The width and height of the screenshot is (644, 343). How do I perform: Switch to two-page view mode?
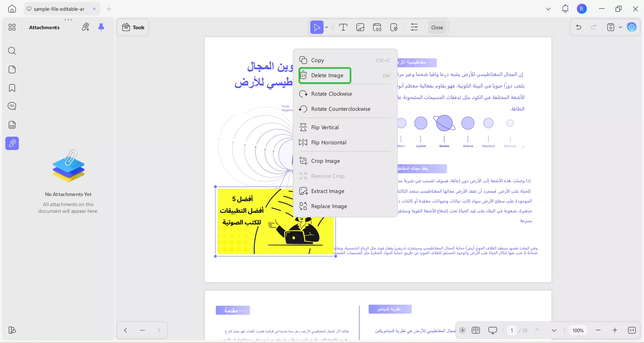pyautogui.click(x=476, y=330)
